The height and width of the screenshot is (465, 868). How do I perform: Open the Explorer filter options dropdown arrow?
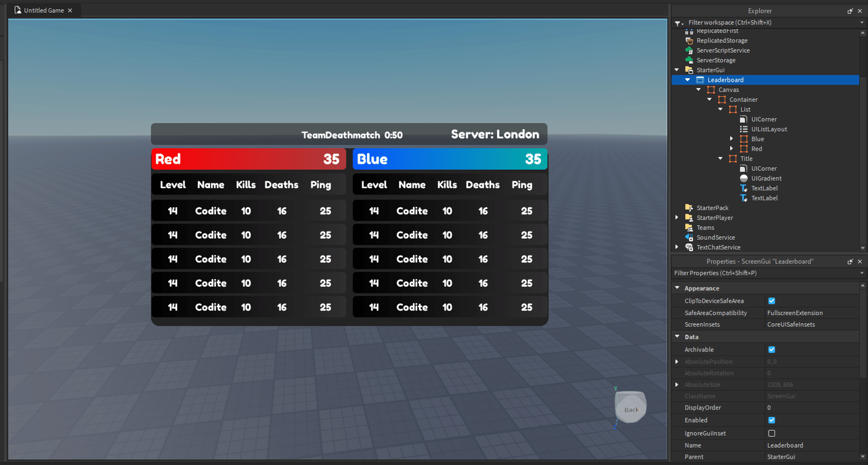coord(862,23)
